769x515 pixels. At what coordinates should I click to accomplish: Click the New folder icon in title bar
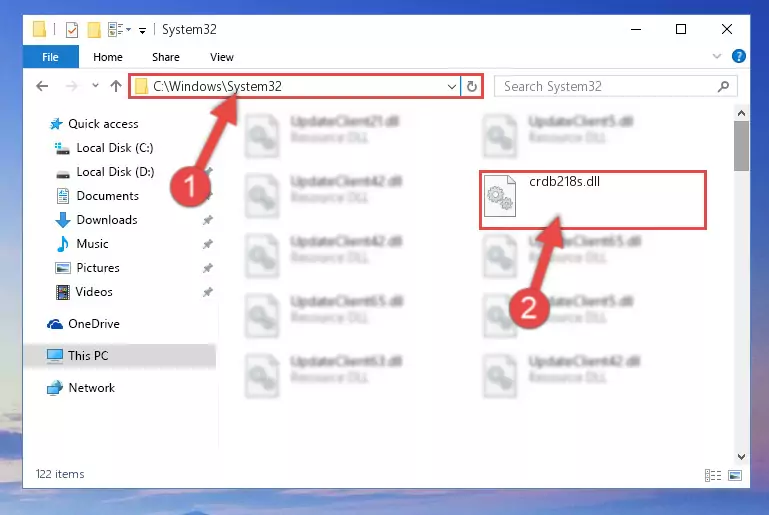pos(94,29)
